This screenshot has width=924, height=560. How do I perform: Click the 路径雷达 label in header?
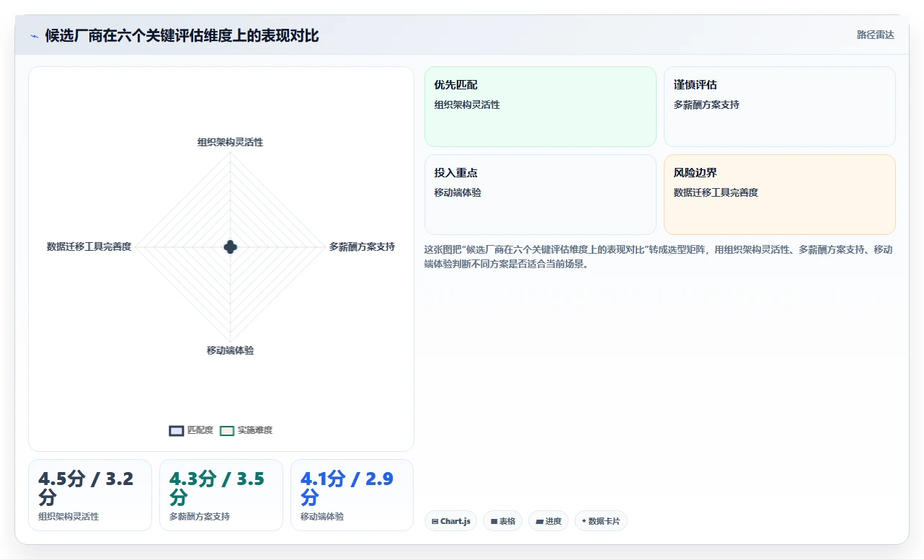coord(875,35)
